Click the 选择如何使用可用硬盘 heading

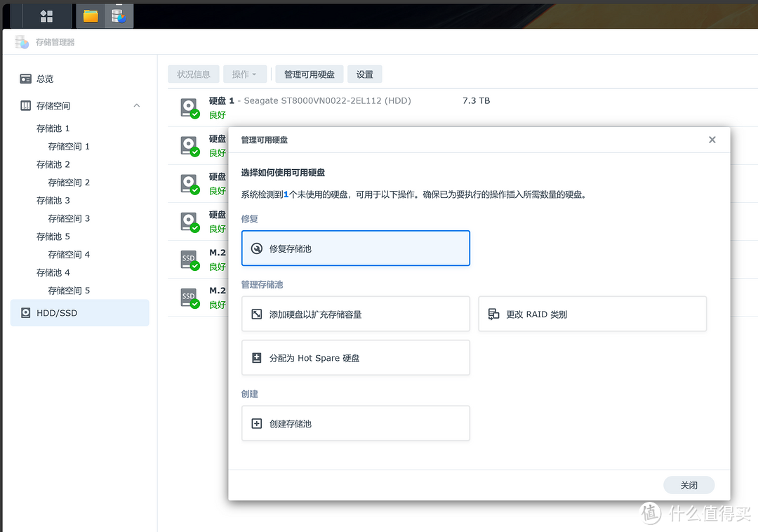283,173
